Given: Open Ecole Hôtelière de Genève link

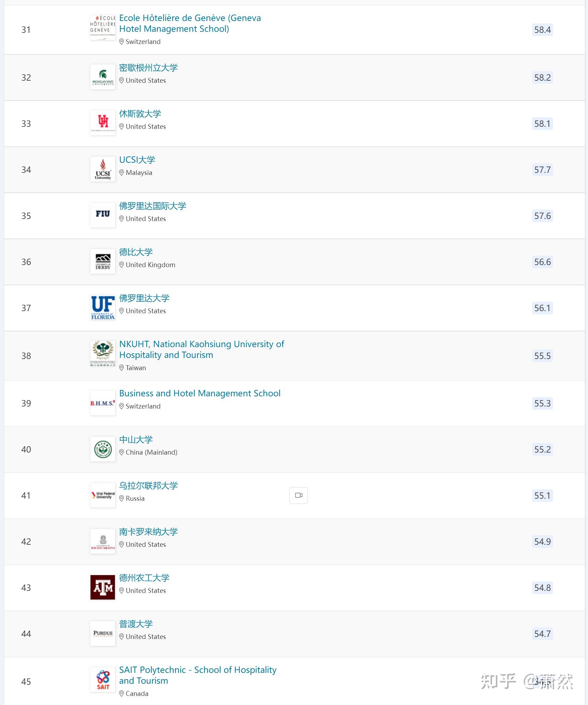Looking at the screenshot, I should tap(190, 23).
